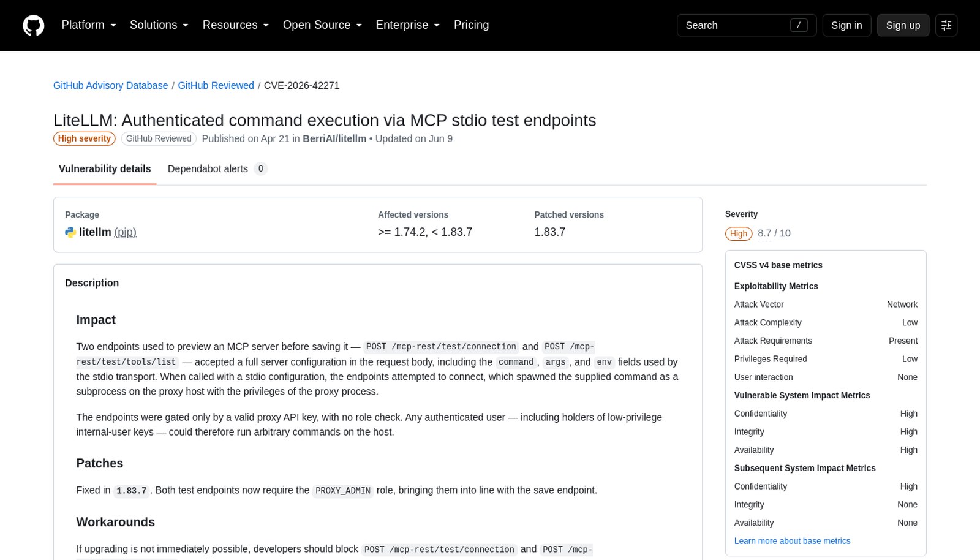Click the Impact heading
This screenshot has width=980, height=560.
point(96,320)
